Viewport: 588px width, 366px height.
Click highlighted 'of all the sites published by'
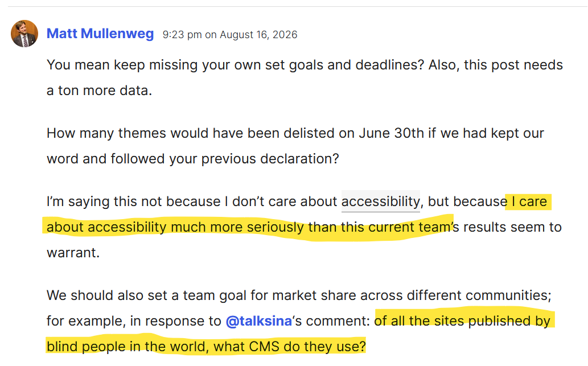(x=462, y=321)
